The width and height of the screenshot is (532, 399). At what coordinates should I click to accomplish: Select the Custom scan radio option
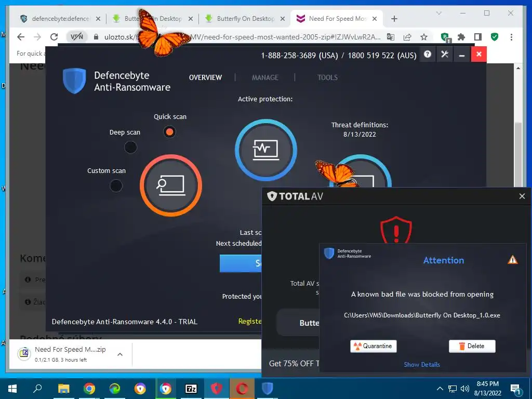click(116, 185)
